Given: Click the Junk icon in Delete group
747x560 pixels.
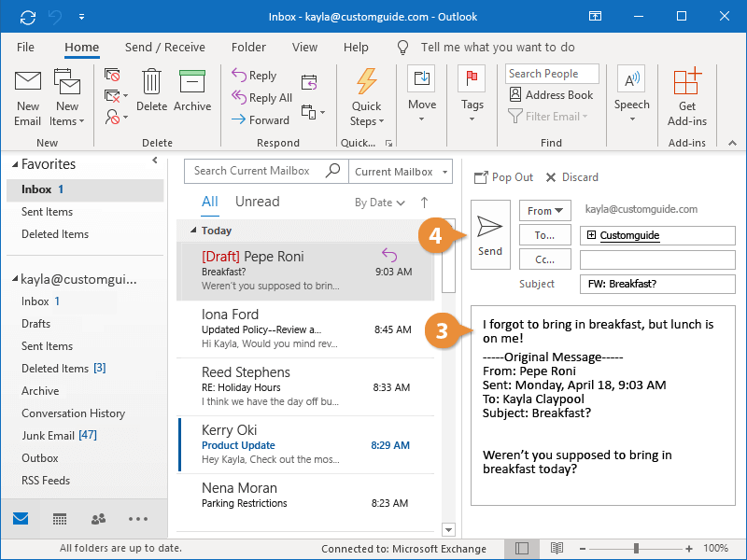Looking at the screenshot, I should click(116, 117).
